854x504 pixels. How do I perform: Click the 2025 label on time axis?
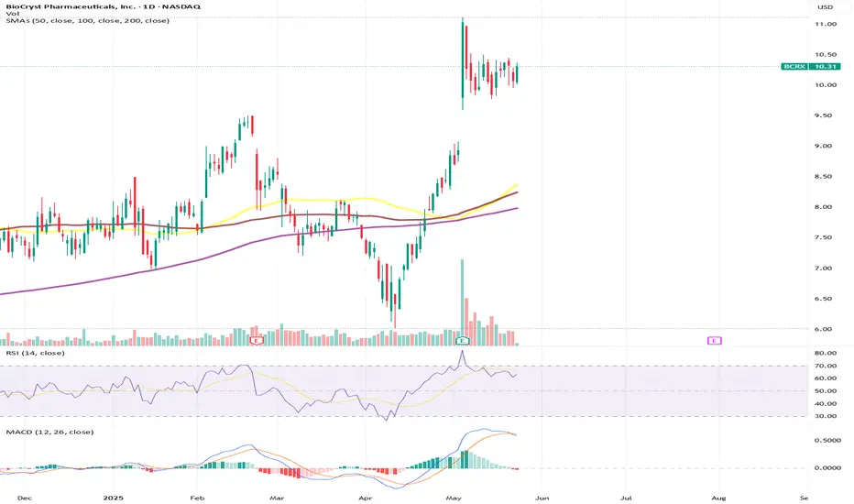[114, 498]
